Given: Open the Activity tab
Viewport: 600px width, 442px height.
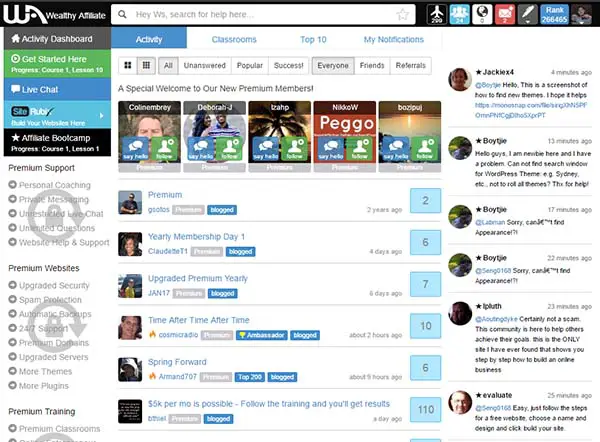Looking at the screenshot, I should point(149,39).
